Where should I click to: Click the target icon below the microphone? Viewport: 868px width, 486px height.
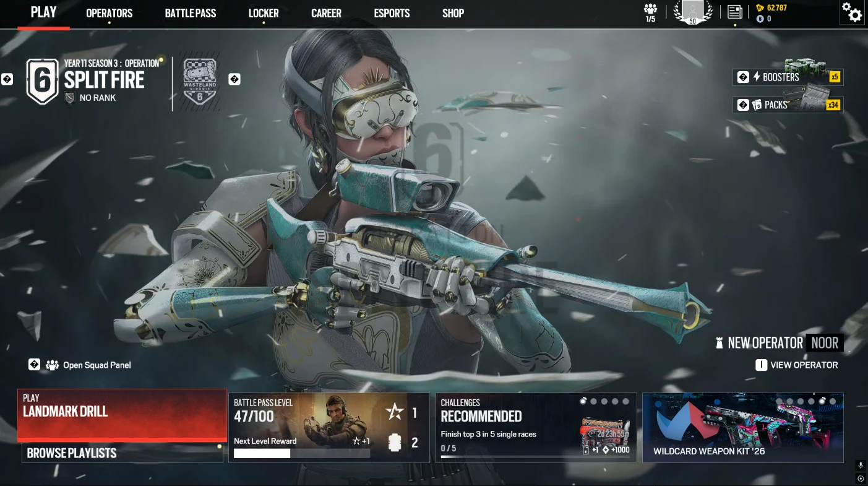click(x=861, y=479)
